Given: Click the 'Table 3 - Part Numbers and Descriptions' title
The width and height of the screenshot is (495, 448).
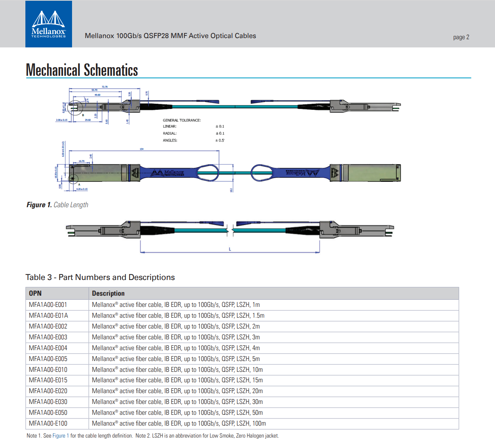Looking at the screenshot, I should [100, 277].
